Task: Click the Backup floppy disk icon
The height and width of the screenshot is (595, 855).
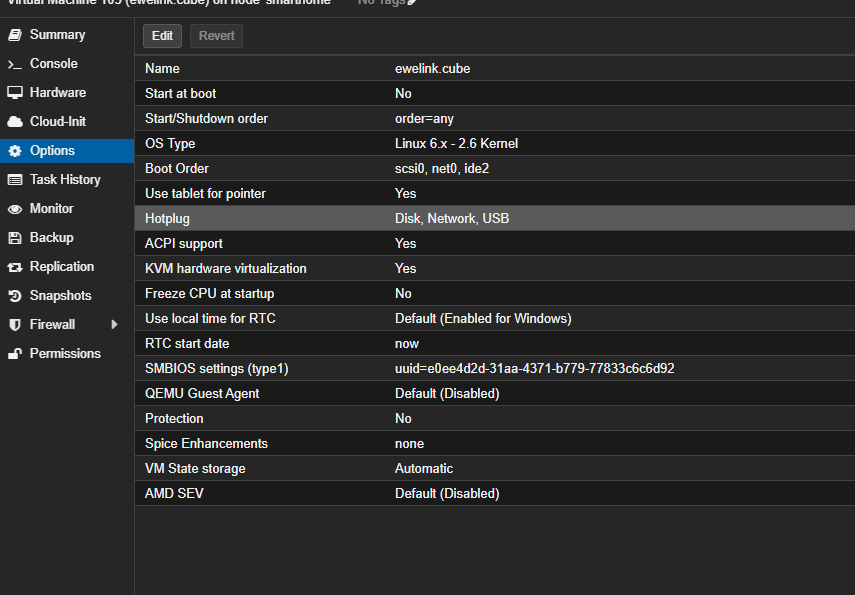Action: (14, 238)
